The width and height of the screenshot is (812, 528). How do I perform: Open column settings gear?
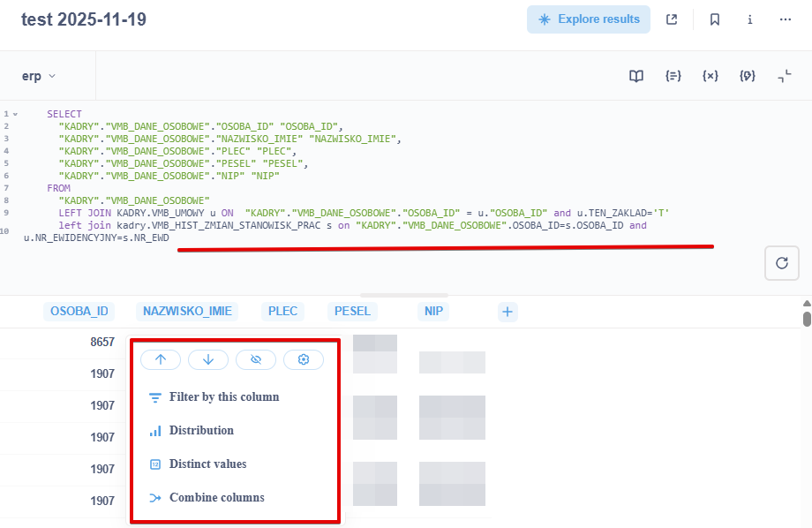[x=304, y=359]
